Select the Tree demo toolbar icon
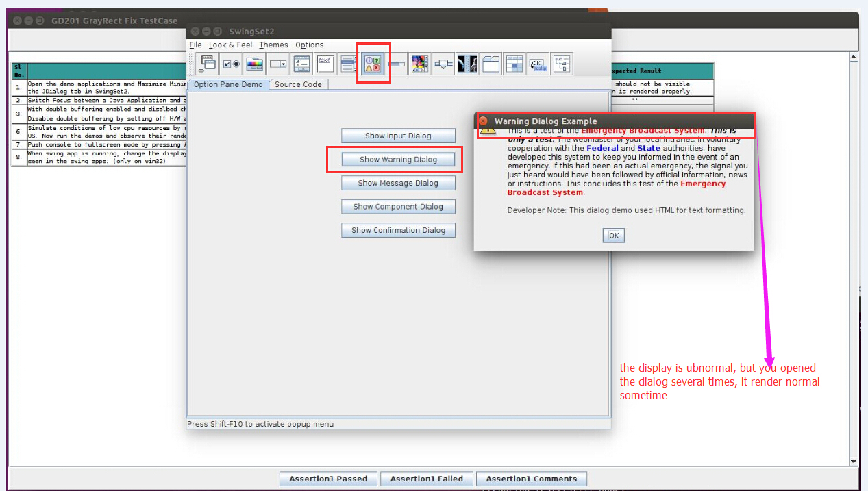The image size is (868, 491). (562, 64)
